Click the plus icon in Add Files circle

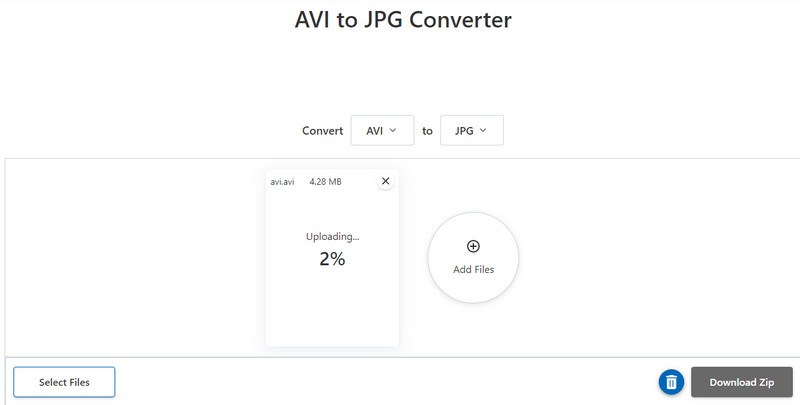point(473,246)
